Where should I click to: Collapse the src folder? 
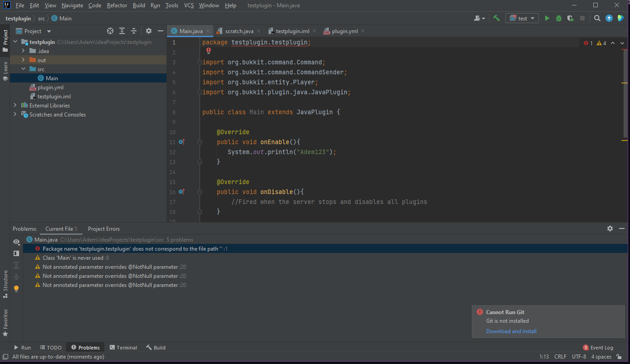(23, 69)
